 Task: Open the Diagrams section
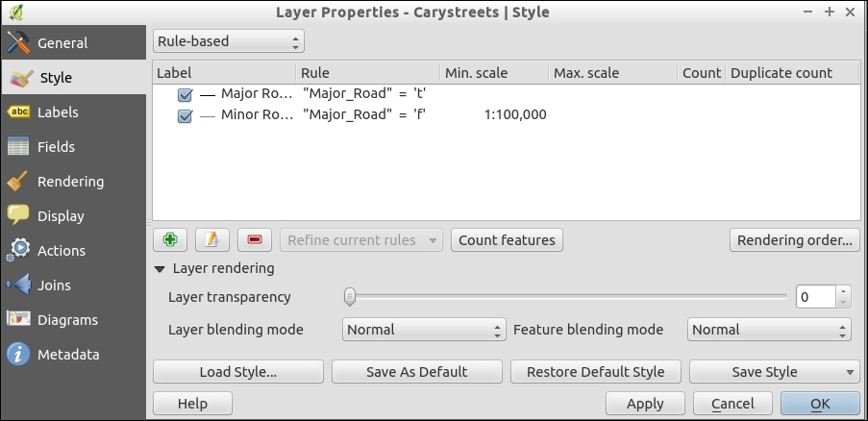pos(67,320)
